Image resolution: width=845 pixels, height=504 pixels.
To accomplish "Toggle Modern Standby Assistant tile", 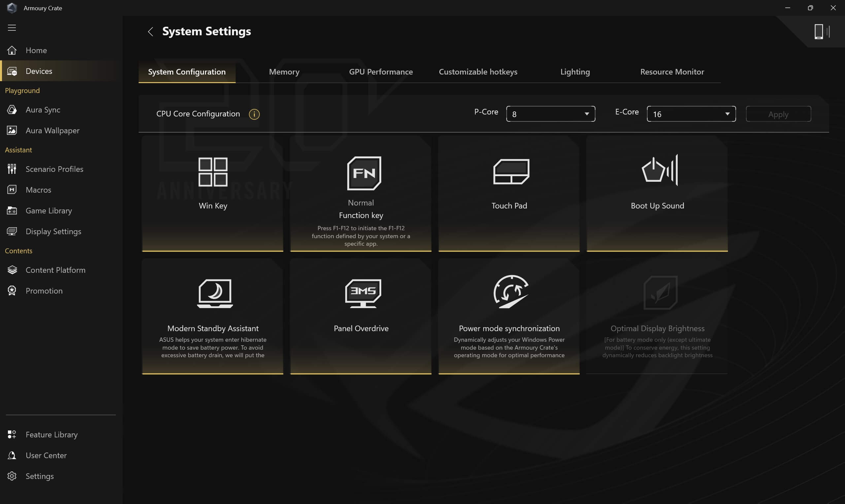I will coord(213,317).
